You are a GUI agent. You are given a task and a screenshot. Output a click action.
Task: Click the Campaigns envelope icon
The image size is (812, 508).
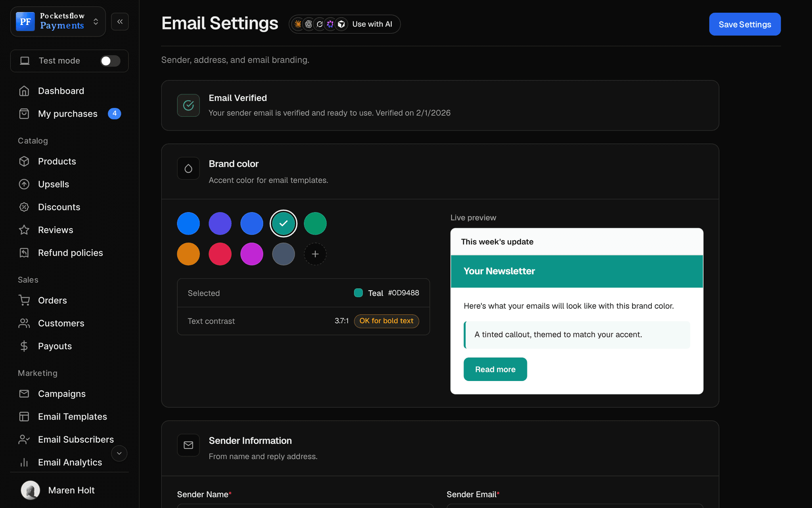[x=24, y=394]
